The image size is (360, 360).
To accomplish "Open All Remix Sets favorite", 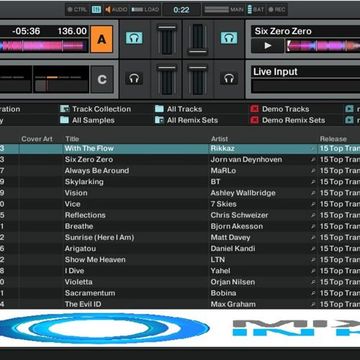I will click(186, 120).
